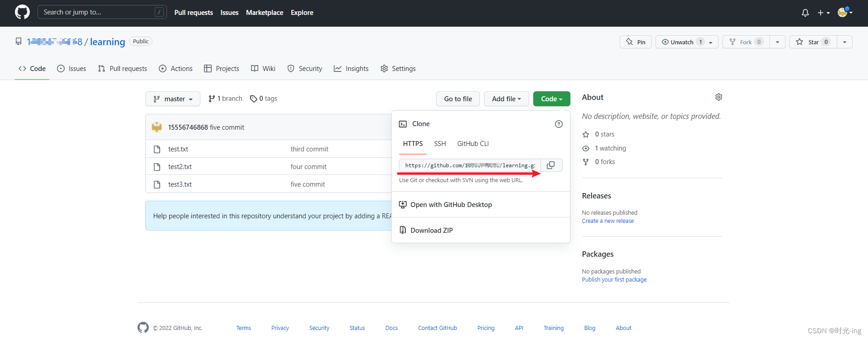The height and width of the screenshot is (339, 868).
Task: Edit About details via gear icon
Action: (719, 97)
